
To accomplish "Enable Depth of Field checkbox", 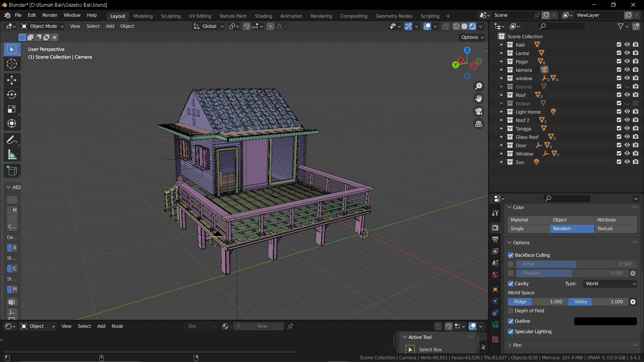I will [511, 311].
